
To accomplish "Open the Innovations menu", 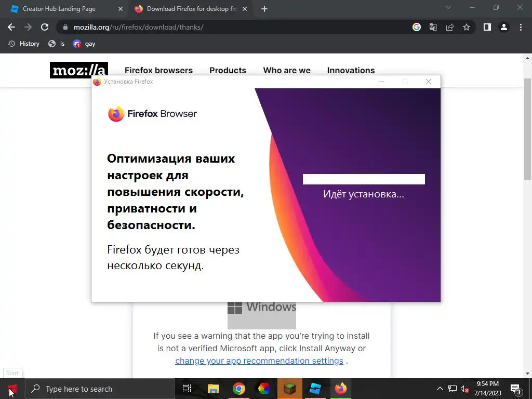I will (x=351, y=70).
